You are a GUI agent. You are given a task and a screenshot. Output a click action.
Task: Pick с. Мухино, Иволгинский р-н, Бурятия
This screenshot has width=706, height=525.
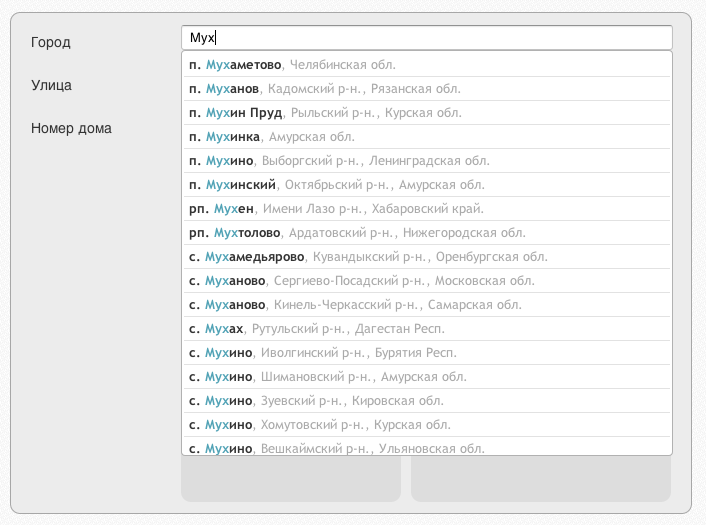(x=426, y=353)
